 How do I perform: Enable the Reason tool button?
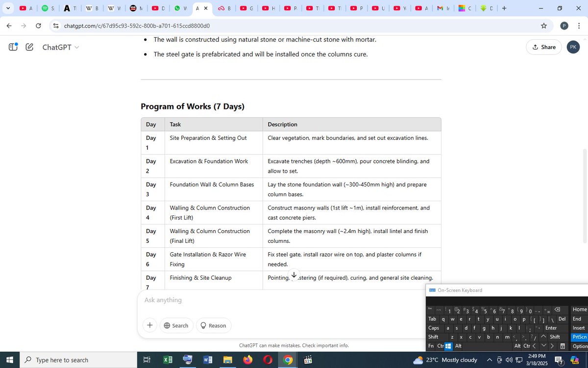coord(213,325)
